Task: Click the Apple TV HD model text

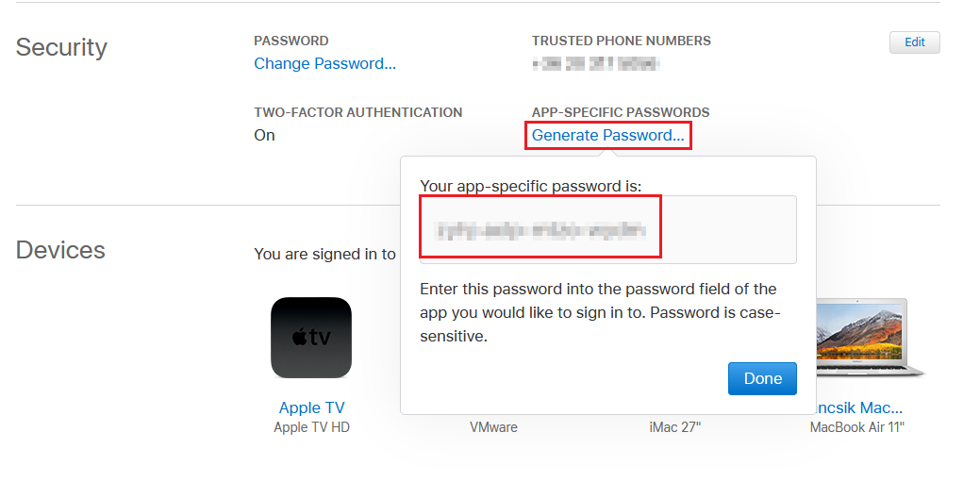Action: 312,427
